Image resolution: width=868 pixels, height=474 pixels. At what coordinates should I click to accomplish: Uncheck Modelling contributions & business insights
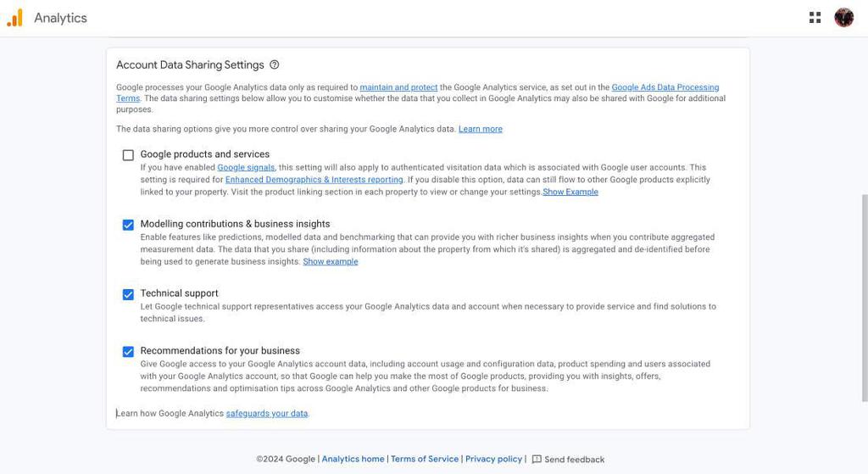coord(128,225)
